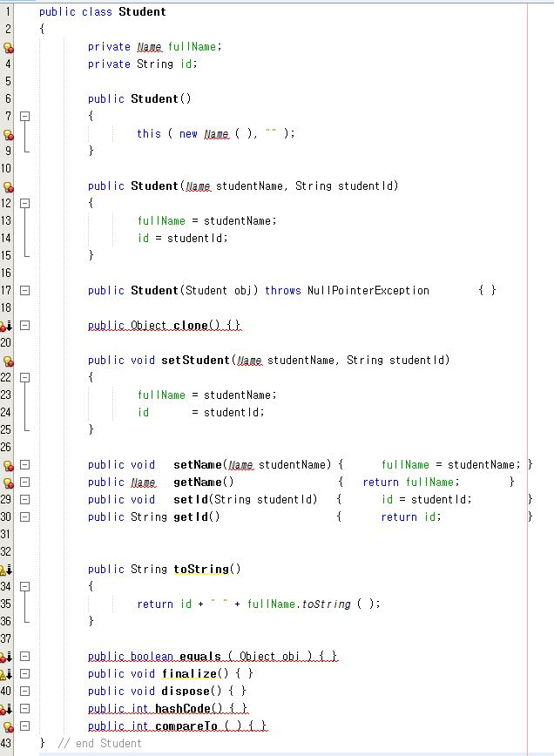Click class name 'Student' in class declaration line 1
This screenshot has height=756, width=554.
(142, 11)
